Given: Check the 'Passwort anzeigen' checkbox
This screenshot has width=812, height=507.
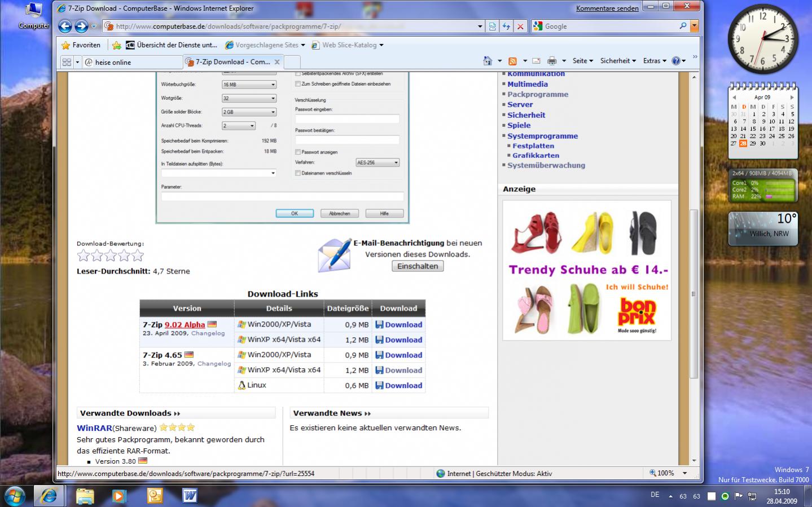Looking at the screenshot, I should (298, 152).
